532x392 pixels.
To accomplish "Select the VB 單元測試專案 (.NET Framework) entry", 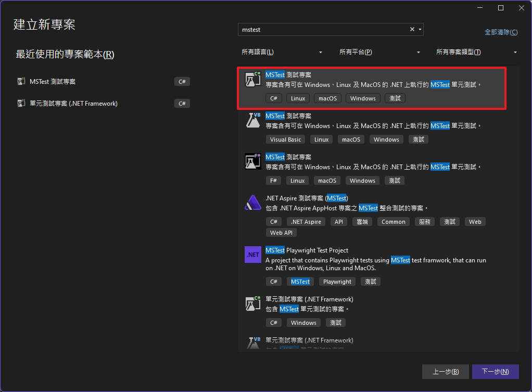I will 309,340.
